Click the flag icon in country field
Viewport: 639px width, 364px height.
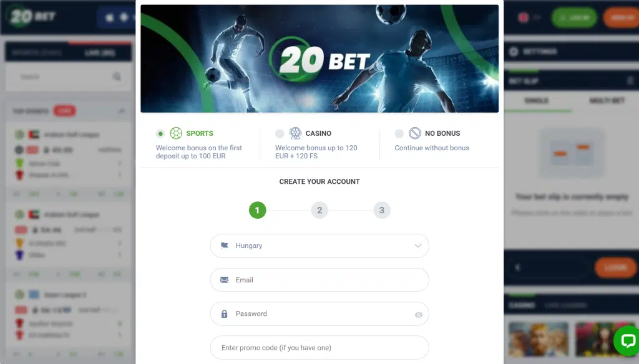[x=225, y=246]
